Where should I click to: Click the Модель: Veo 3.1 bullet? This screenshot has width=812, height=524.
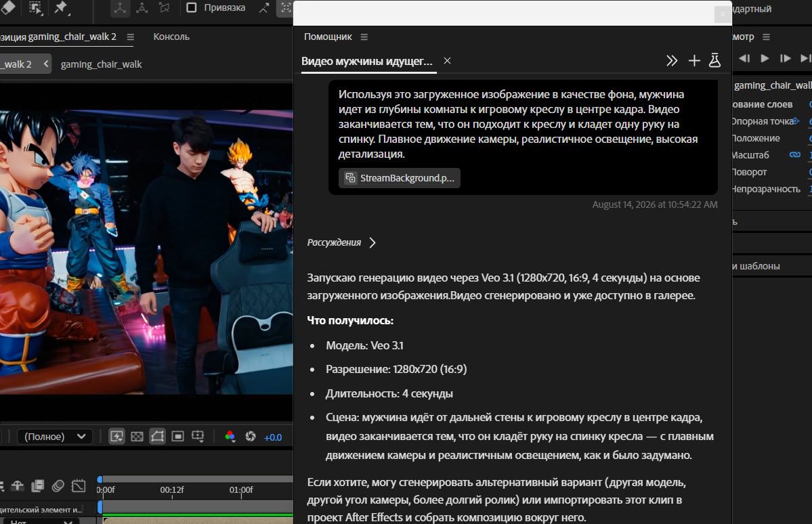[364, 345]
